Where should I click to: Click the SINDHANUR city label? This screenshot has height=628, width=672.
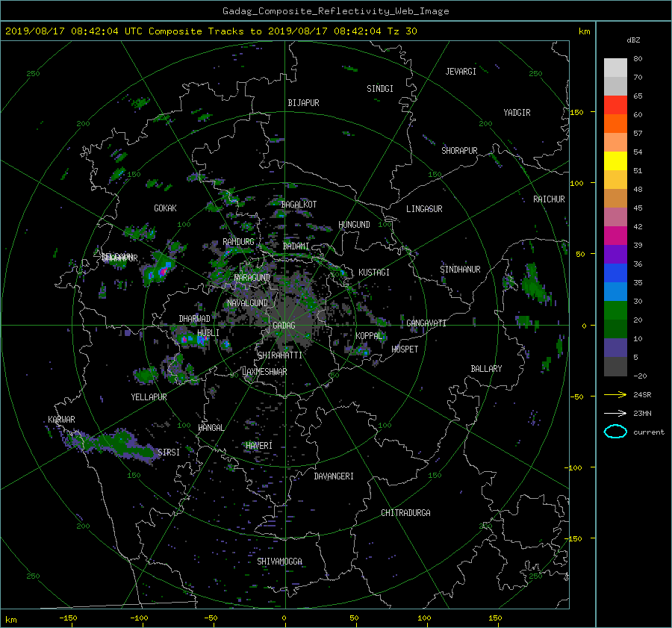point(460,270)
